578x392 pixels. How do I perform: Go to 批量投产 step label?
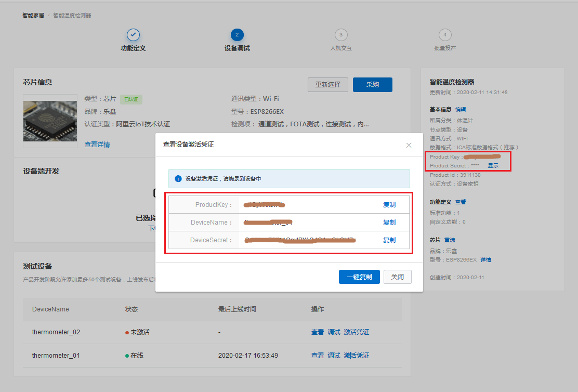[445, 48]
